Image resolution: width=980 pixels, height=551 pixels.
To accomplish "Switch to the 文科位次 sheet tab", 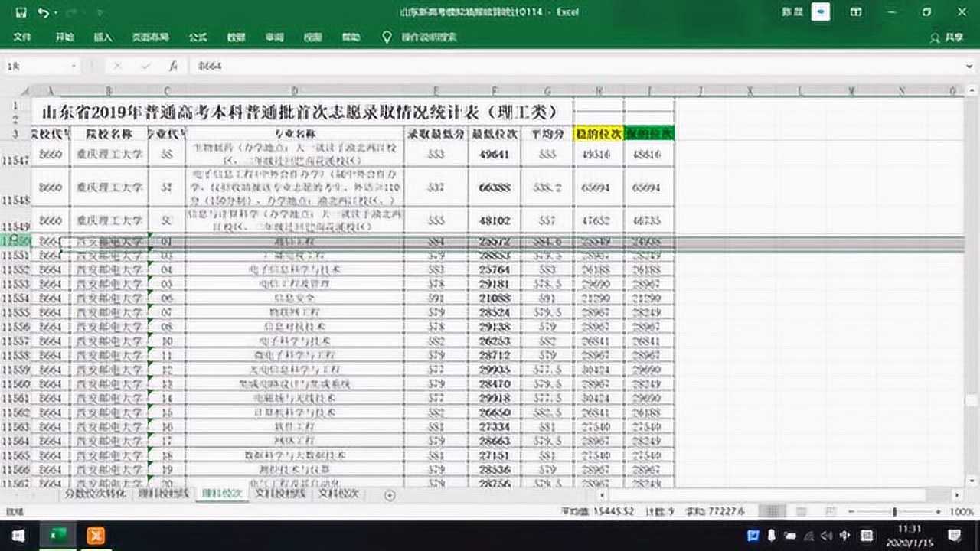I will tap(338, 494).
